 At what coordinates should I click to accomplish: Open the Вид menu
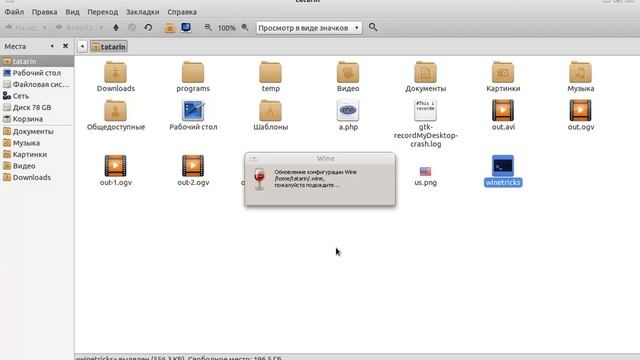point(72,12)
